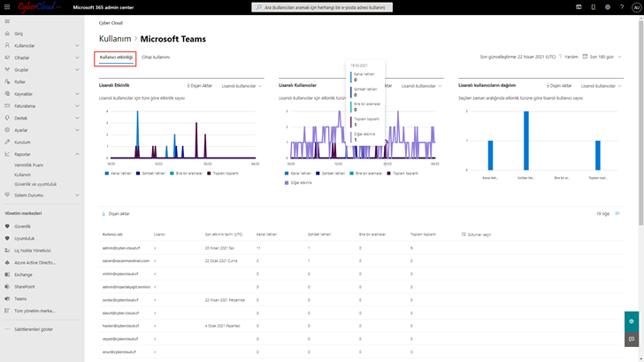Collapse the navigation menu icon
Image resolution: width=644 pixels, height=362 pixels.
click(x=7, y=21)
